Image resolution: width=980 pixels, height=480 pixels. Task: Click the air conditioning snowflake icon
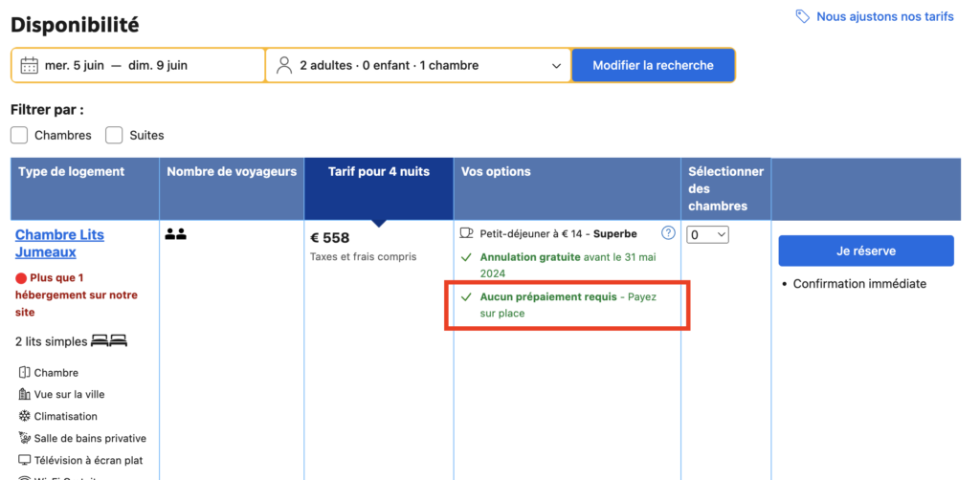(25, 417)
